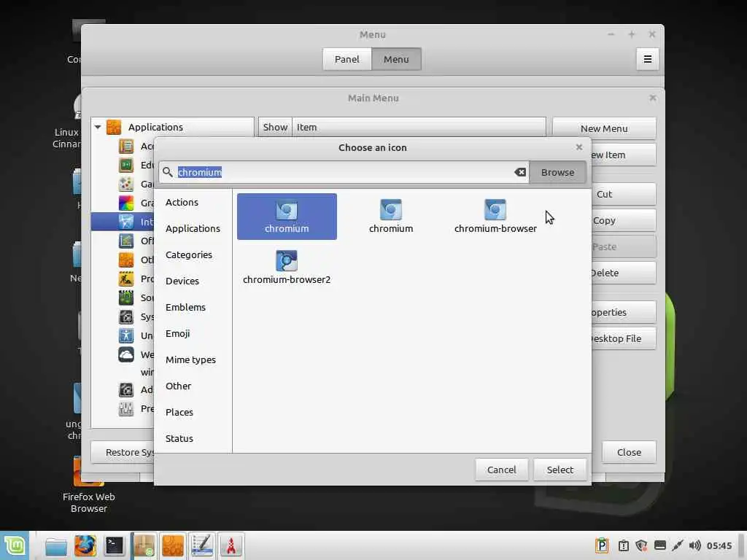Viewport: 747px width, 560px height.
Task: Show the Other icon category
Action: pos(178,386)
